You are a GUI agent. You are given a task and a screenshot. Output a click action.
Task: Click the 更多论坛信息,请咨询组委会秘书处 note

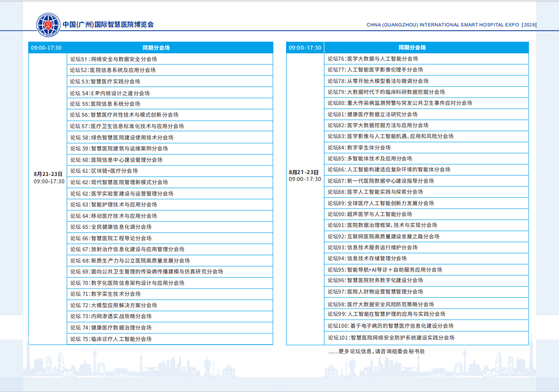[x=376, y=351]
